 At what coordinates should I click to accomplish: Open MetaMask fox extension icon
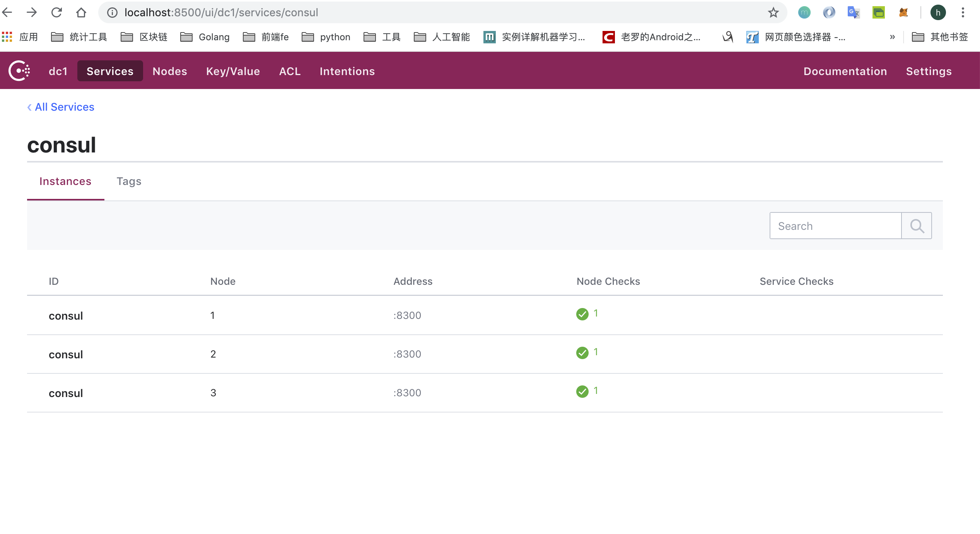click(x=903, y=12)
